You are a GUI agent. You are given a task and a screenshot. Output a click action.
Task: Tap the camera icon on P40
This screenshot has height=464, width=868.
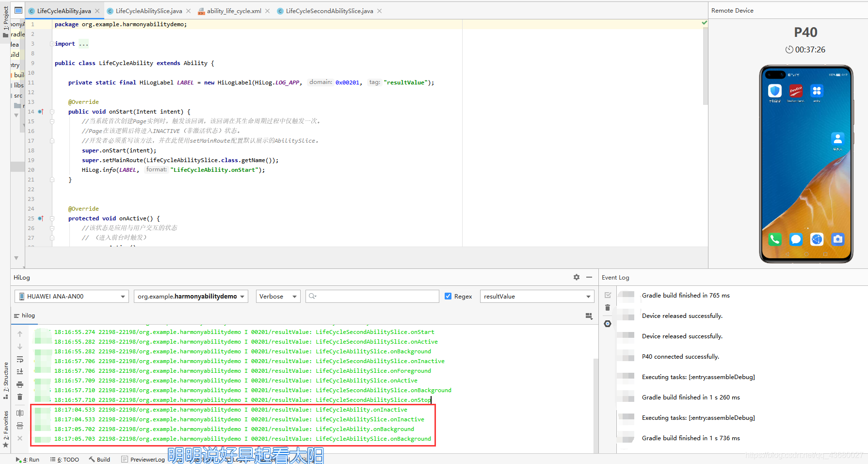pos(838,239)
